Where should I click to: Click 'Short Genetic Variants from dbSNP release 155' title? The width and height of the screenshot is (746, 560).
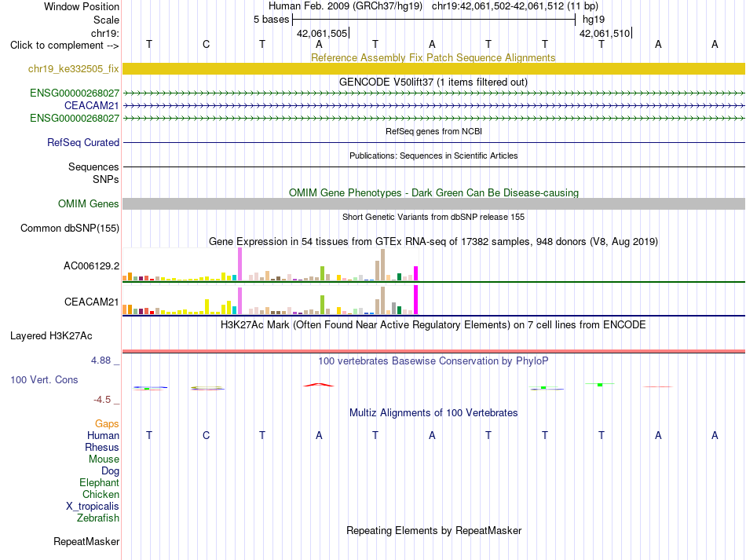click(433, 217)
